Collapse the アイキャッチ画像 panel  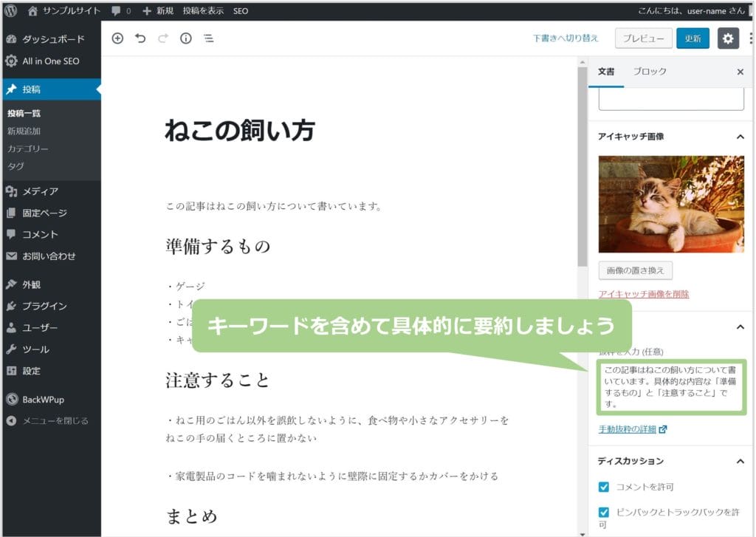(x=740, y=137)
